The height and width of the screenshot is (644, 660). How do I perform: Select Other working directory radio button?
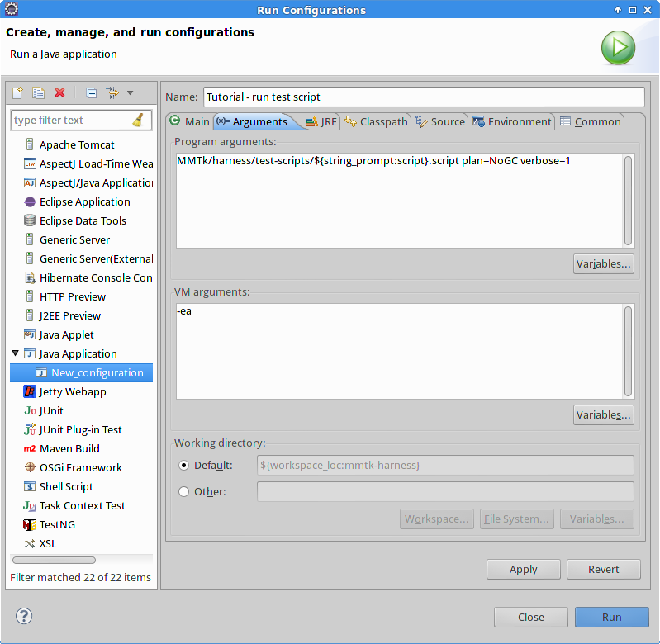click(184, 491)
